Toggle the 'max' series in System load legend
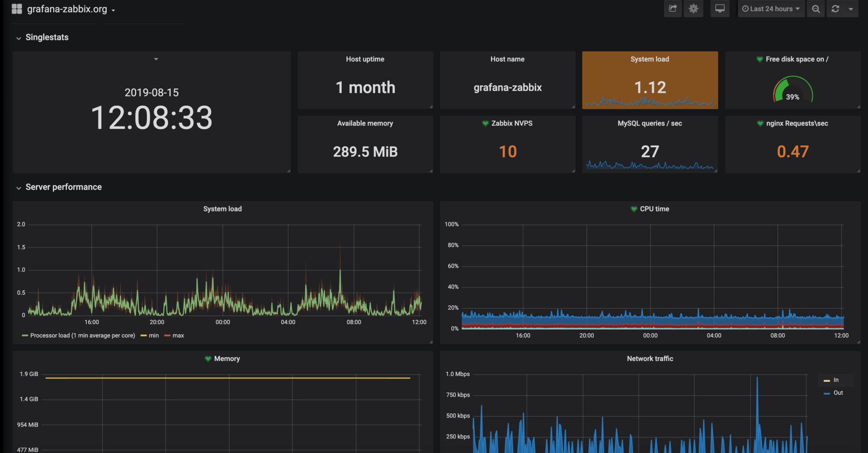The image size is (868, 453). [x=178, y=335]
